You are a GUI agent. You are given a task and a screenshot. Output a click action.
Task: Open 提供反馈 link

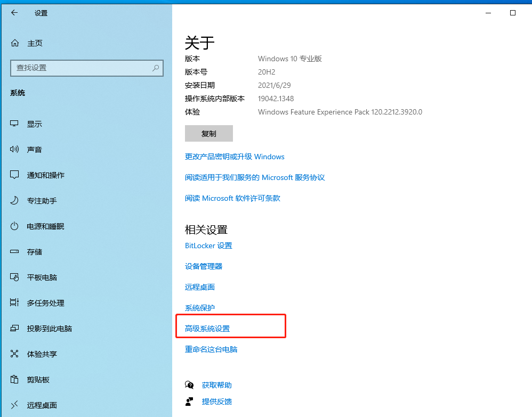click(x=217, y=402)
